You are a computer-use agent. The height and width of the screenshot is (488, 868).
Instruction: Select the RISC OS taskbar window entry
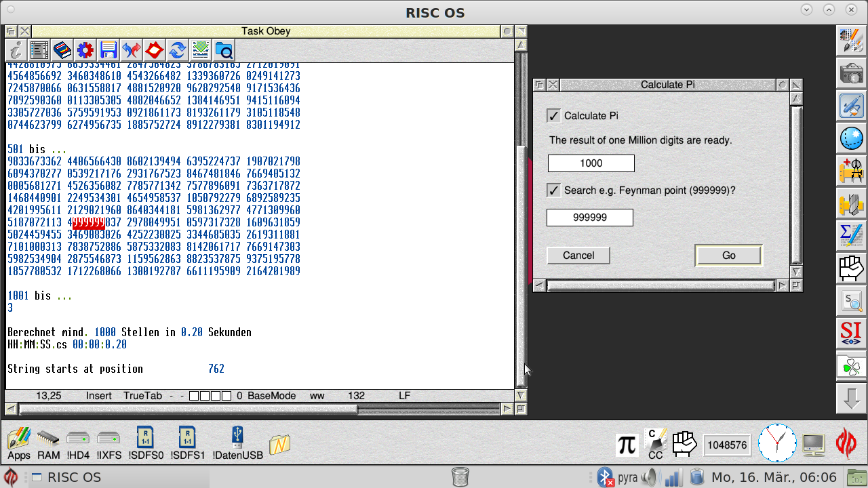coord(68,477)
